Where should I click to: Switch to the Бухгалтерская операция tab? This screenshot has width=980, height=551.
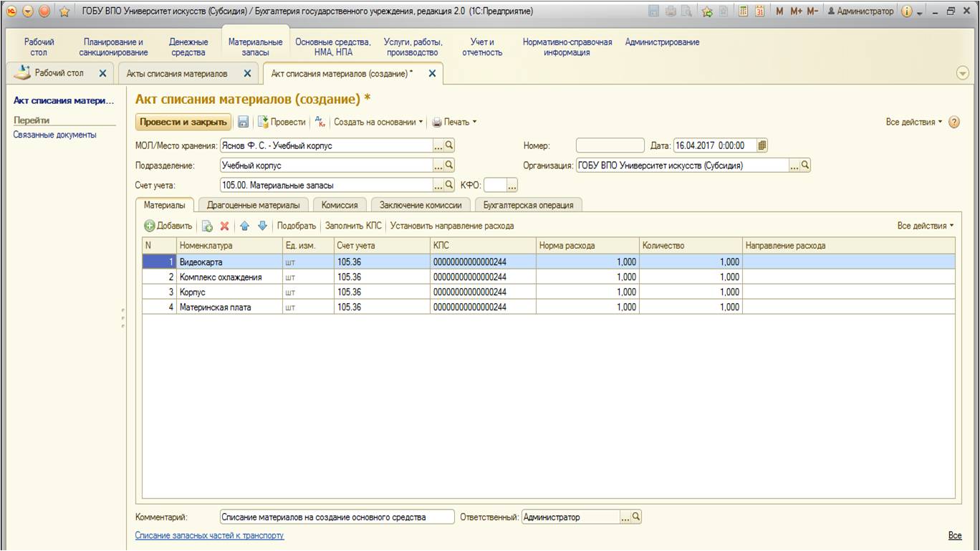[529, 205]
